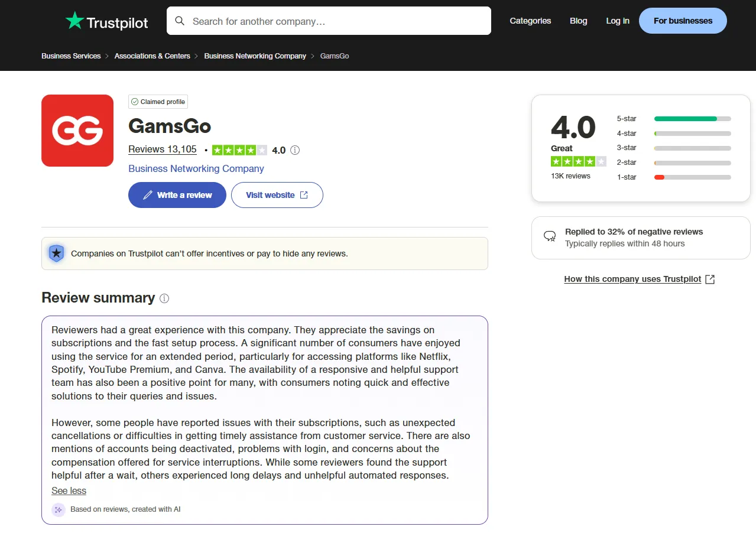Open the GamsGo red logo thumbnail
756x533 pixels.
[77, 131]
